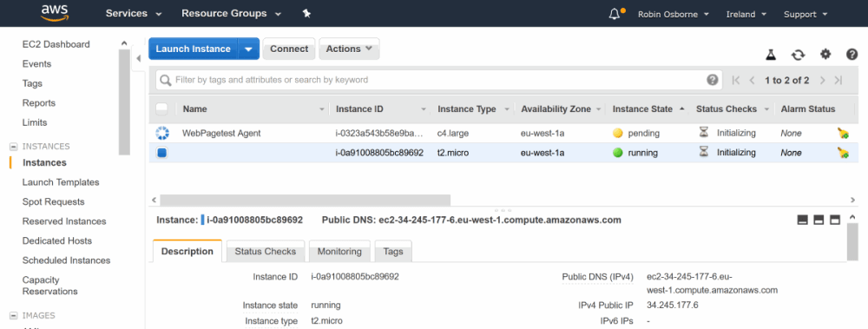Open the notifications bell

click(614, 14)
